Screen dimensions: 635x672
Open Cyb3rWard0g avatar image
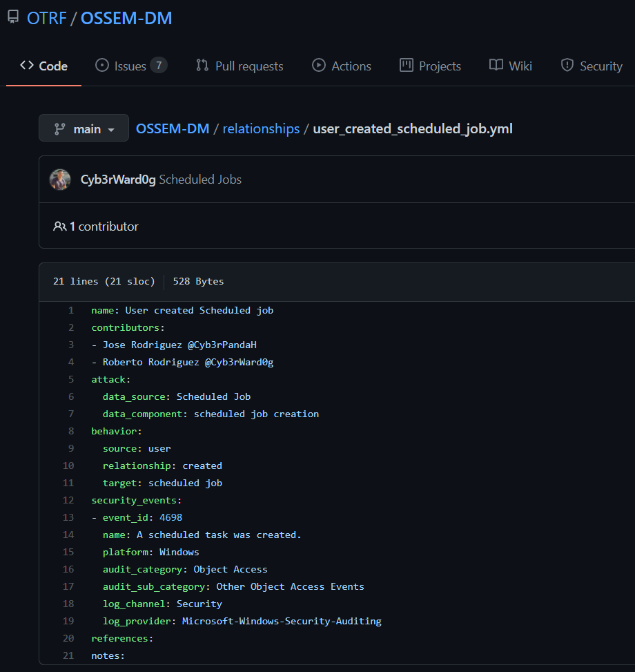[x=60, y=180]
